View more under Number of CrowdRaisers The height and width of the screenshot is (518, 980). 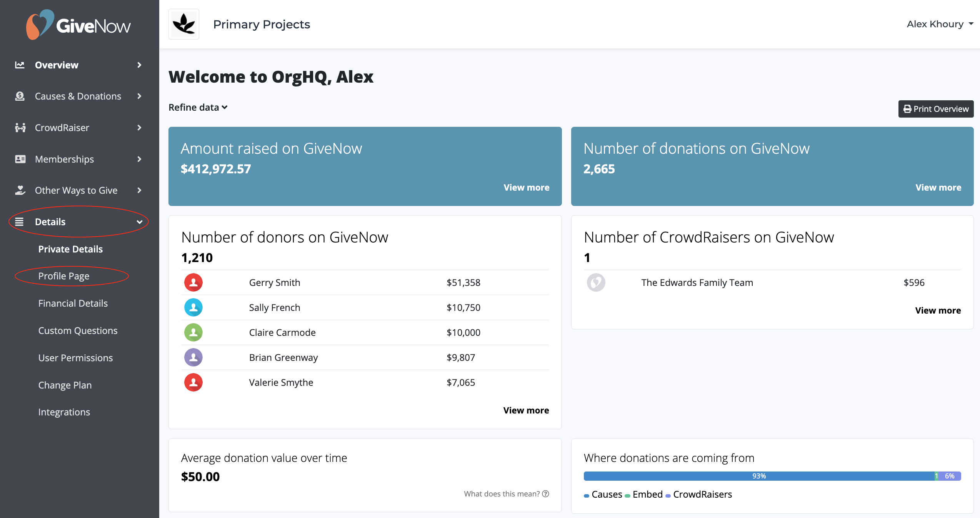938,310
